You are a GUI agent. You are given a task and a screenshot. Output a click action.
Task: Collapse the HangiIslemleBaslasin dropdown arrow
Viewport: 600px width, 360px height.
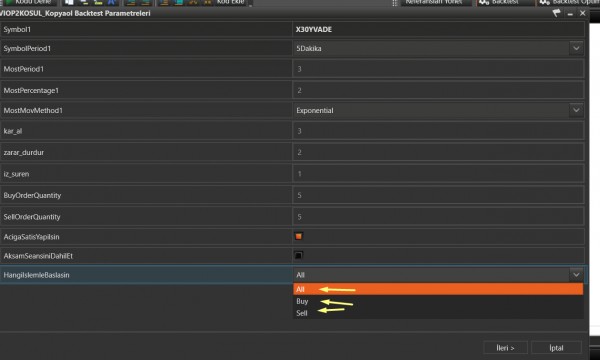[x=576, y=275]
